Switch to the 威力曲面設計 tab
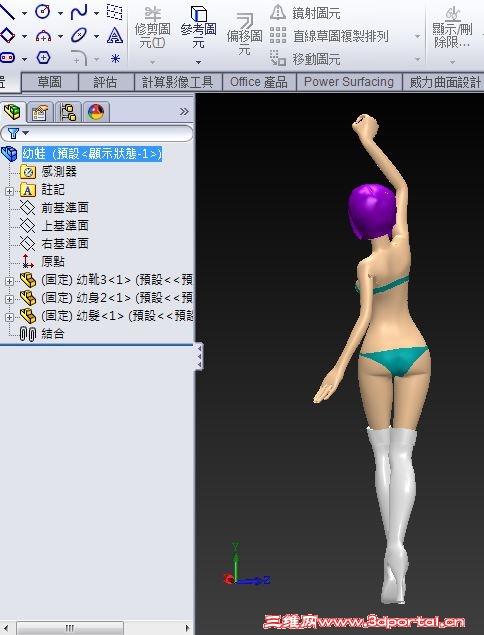The height and width of the screenshot is (635, 484). pyautogui.click(x=444, y=82)
